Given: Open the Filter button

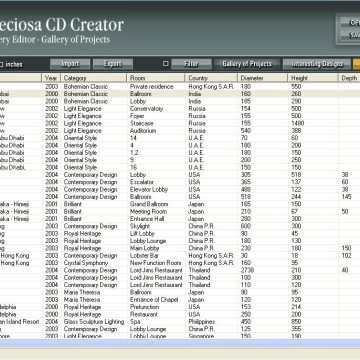Looking at the screenshot, I should click(191, 64).
